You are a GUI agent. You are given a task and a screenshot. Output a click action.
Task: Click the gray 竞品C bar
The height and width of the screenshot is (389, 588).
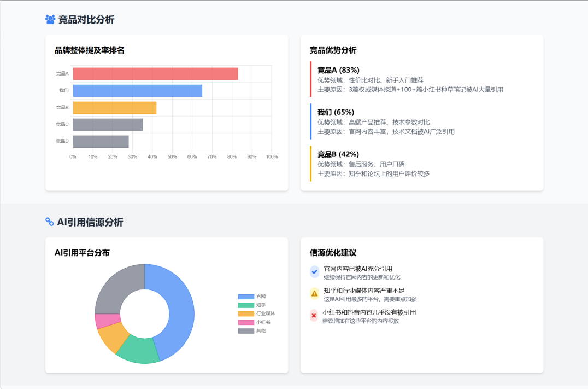tap(108, 125)
